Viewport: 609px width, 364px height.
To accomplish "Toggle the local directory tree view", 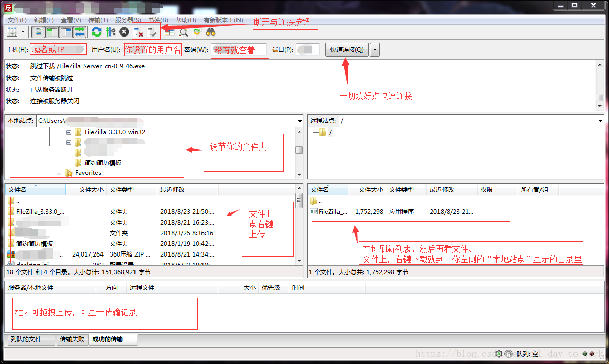I will (51, 31).
